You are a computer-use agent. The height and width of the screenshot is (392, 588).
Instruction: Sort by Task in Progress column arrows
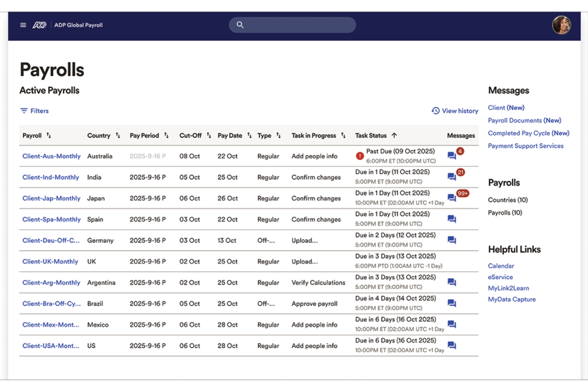tap(343, 135)
